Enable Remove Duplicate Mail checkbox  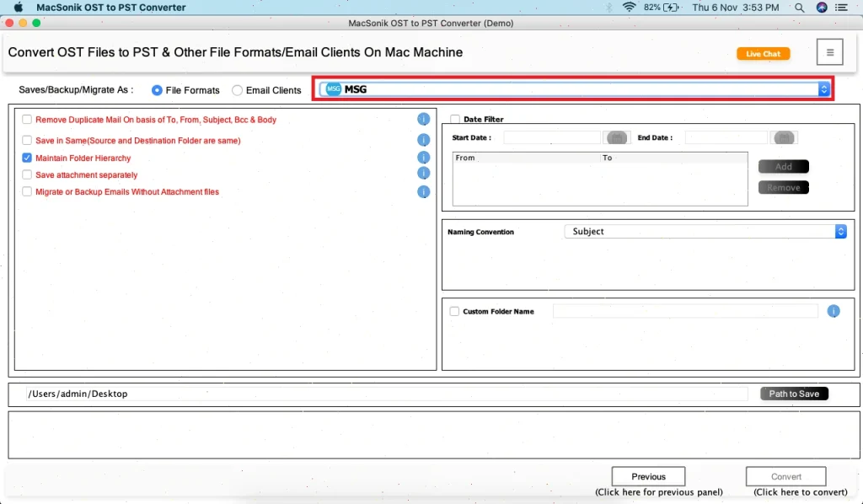tap(27, 120)
